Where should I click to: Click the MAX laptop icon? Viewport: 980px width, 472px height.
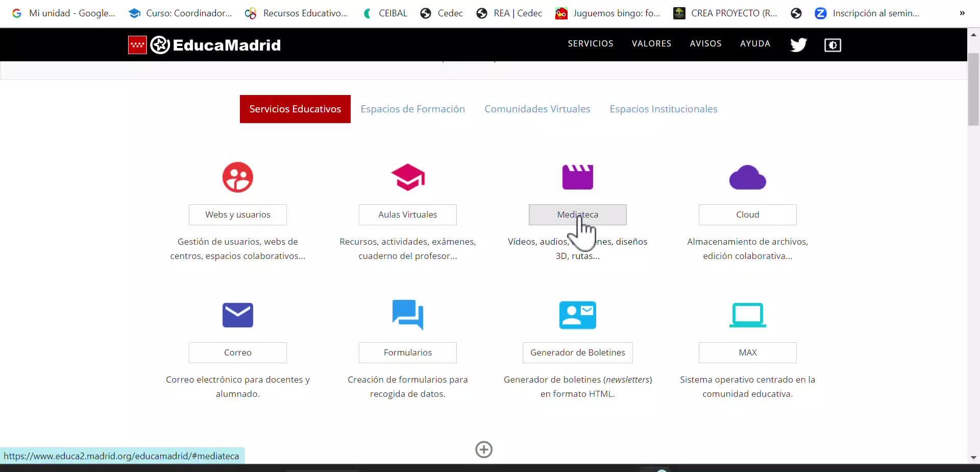point(748,315)
